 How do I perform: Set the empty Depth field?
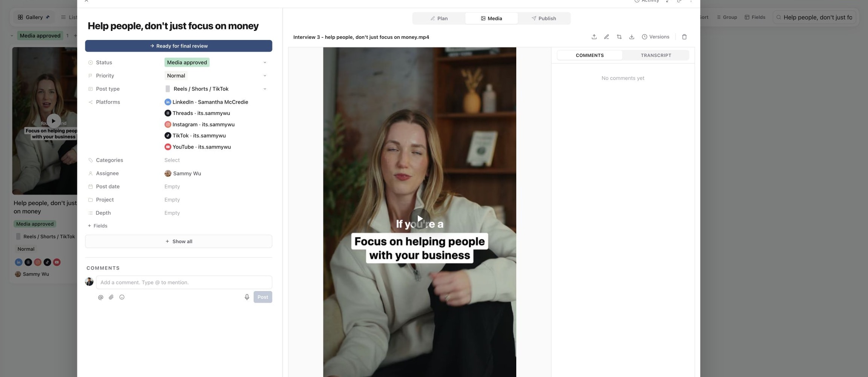click(x=172, y=213)
